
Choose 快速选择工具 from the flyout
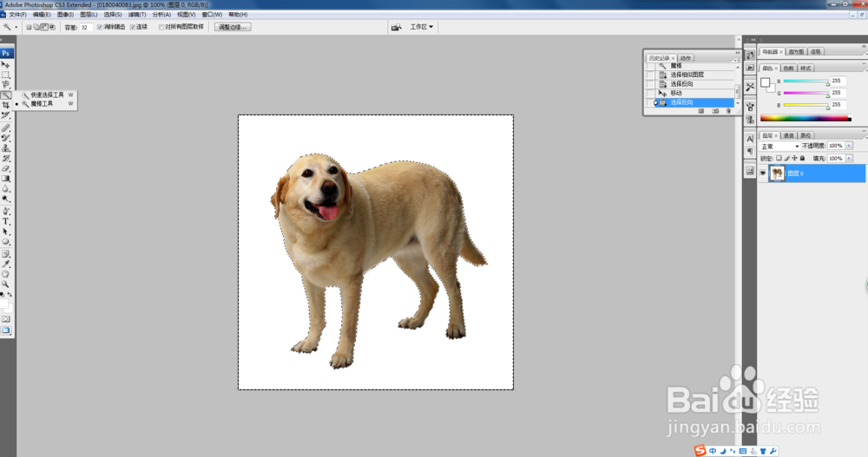[48, 95]
